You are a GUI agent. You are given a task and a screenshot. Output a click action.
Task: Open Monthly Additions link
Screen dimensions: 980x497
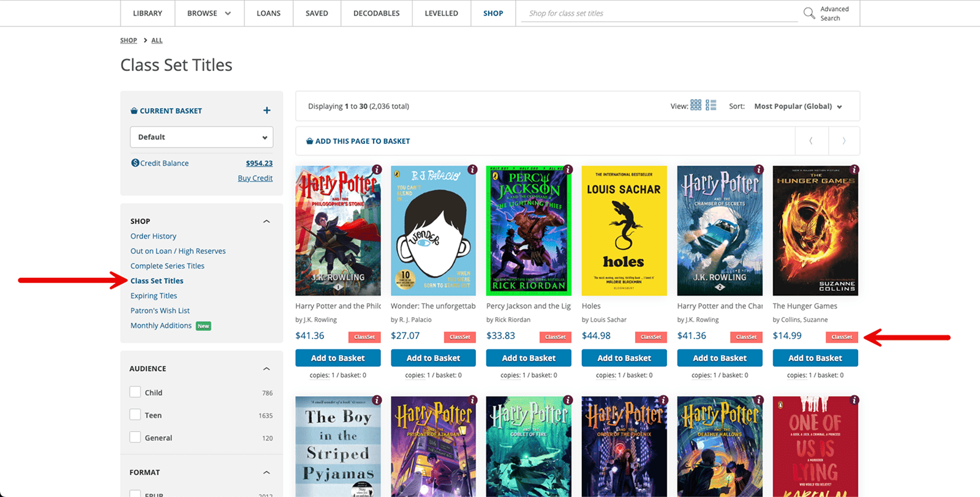[x=161, y=326]
